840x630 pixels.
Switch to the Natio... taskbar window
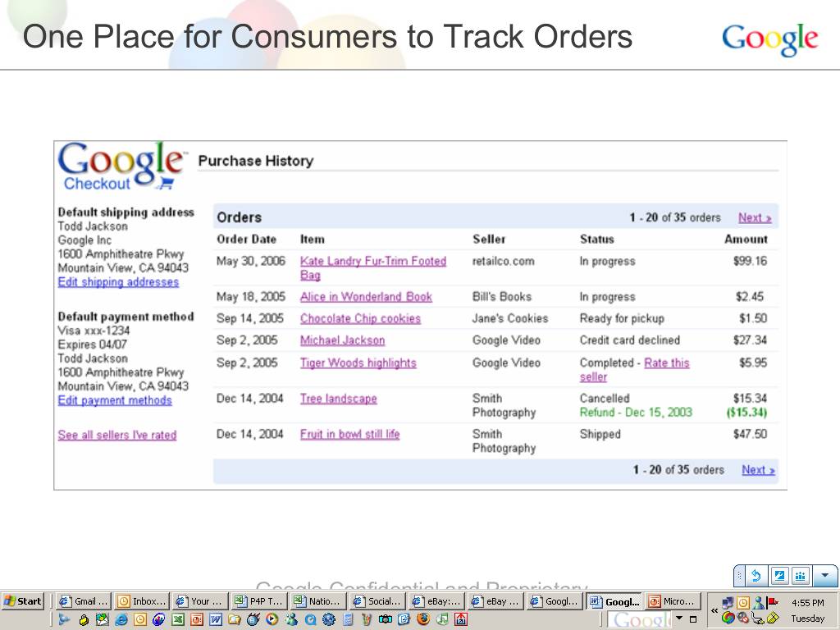[x=319, y=601]
